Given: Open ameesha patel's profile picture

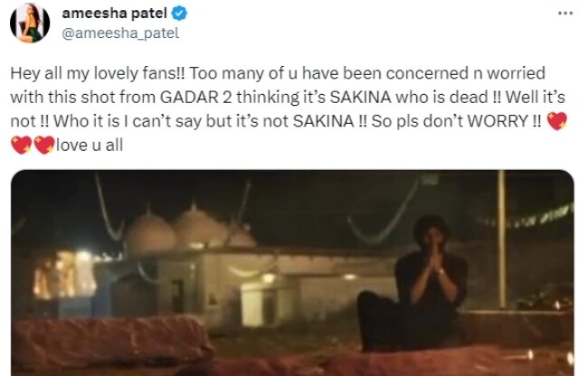Looking at the screenshot, I should pyautogui.click(x=29, y=23).
